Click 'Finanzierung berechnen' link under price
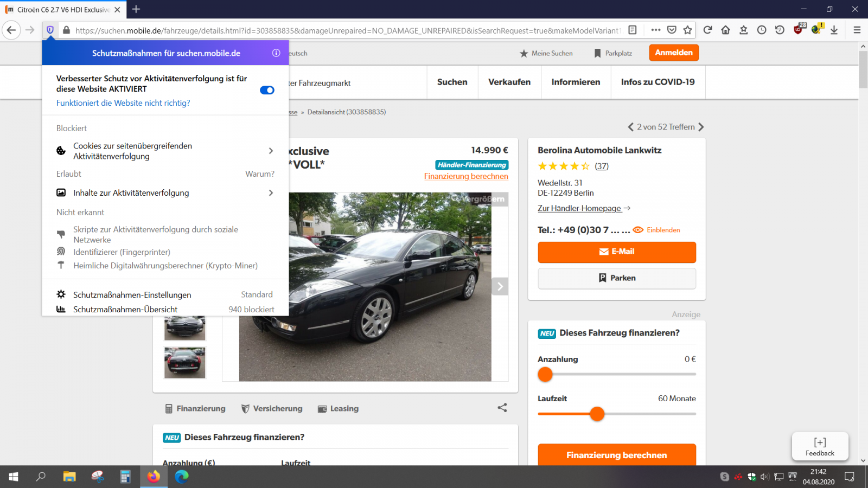 (x=466, y=176)
